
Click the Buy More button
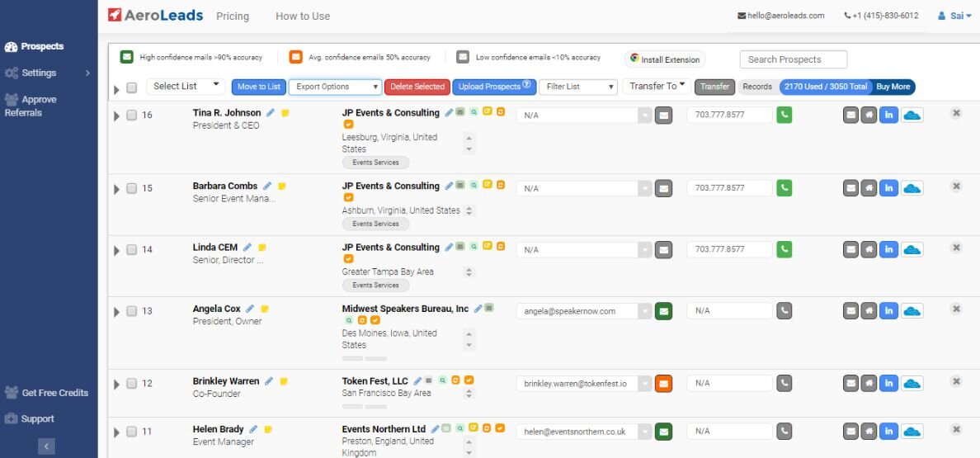[893, 87]
